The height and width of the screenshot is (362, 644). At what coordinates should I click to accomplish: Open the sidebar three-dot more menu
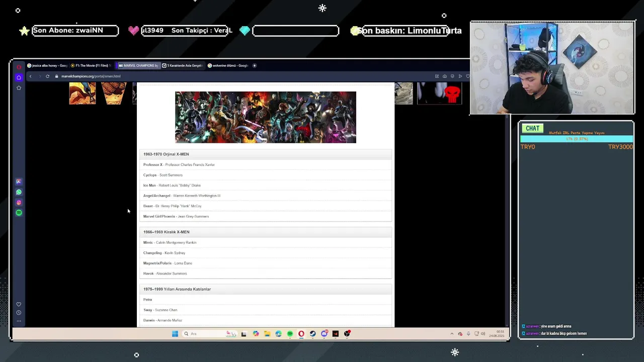[x=19, y=321]
